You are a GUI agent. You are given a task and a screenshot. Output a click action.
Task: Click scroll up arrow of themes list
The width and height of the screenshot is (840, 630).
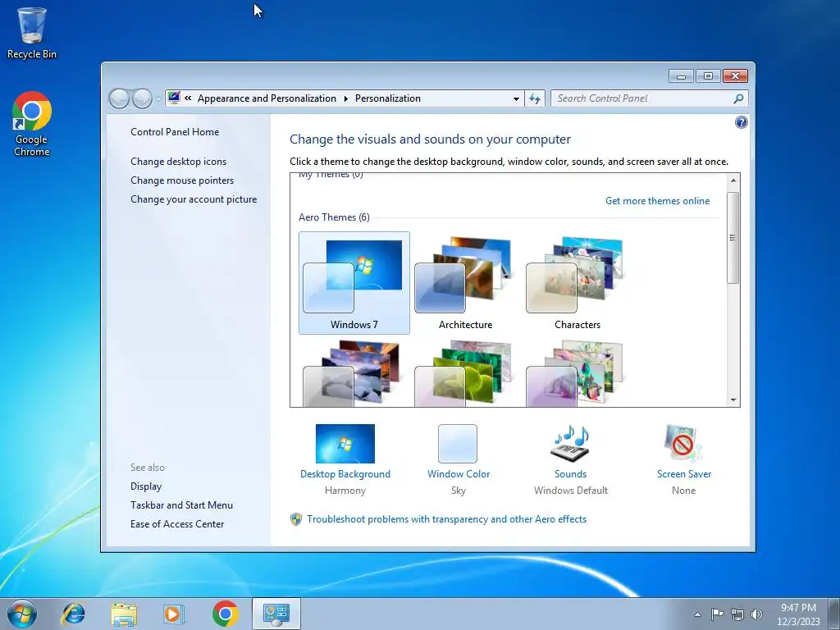click(733, 180)
